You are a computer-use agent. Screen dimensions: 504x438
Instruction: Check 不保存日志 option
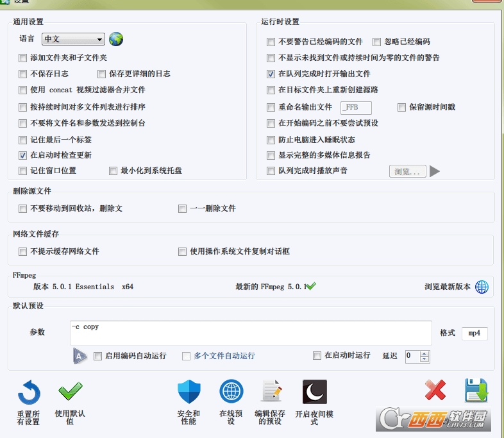(x=22, y=74)
